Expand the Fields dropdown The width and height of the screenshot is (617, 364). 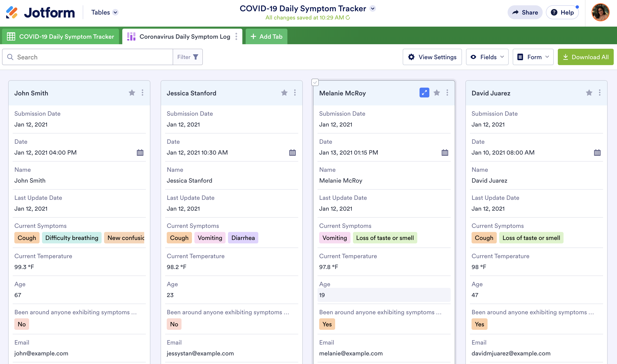[487, 57]
